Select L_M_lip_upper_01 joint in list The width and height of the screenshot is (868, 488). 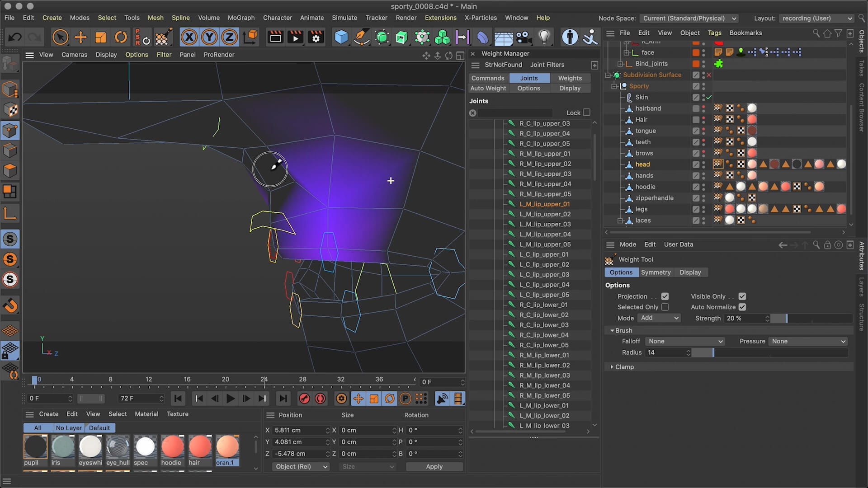click(544, 204)
